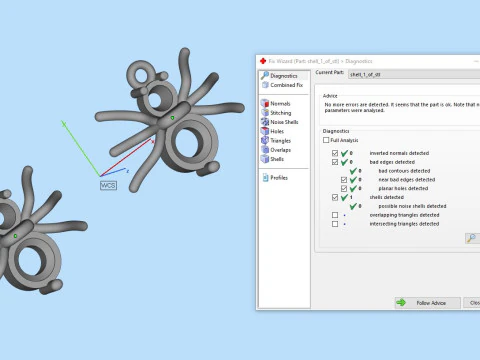Toggle bad edges detected checkbox
The width and height of the screenshot is (480, 360).
tap(335, 162)
